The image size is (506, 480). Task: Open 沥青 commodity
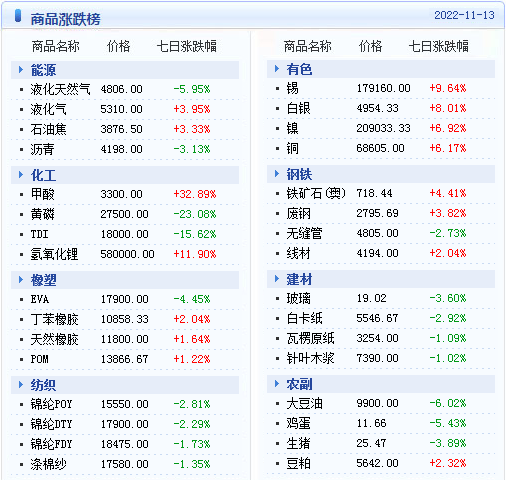(x=42, y=149)
